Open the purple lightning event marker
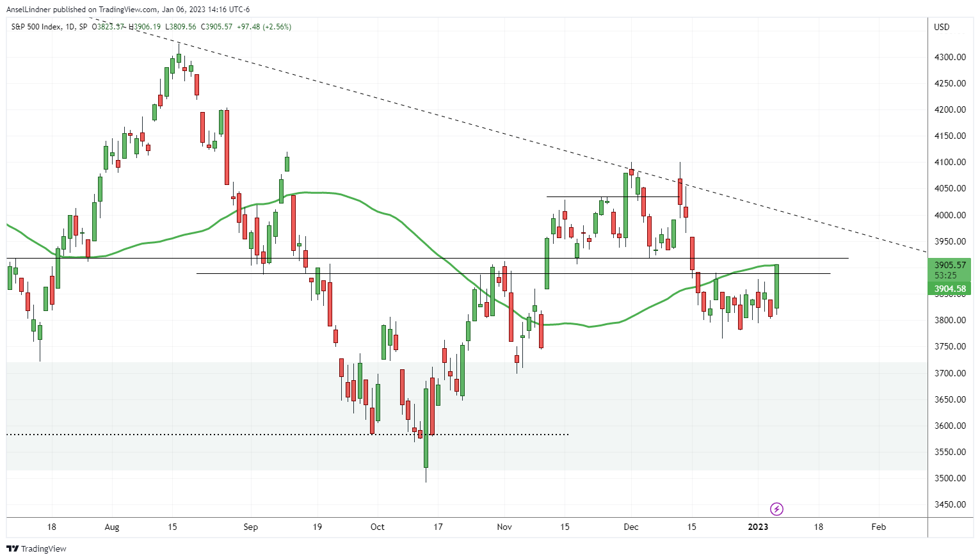The width and height of the screenshot is (980, 560). (776, 509)
